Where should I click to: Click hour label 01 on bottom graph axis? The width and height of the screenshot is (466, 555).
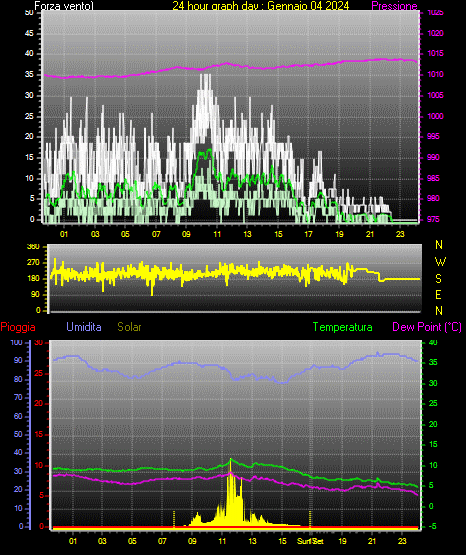pyautogui.click(x=73, y=541)
